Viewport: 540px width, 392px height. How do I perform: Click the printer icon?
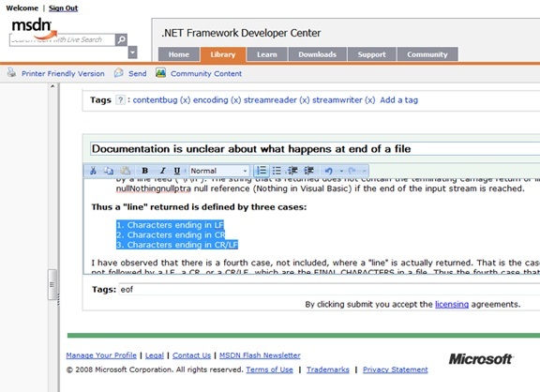coord(12,72)
